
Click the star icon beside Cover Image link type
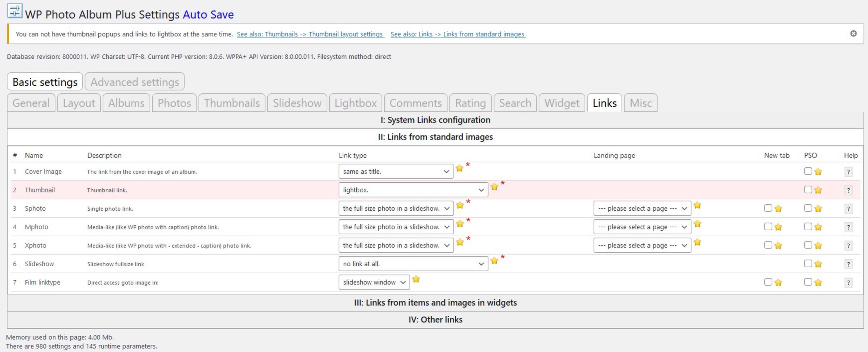(x=459, y=168)
